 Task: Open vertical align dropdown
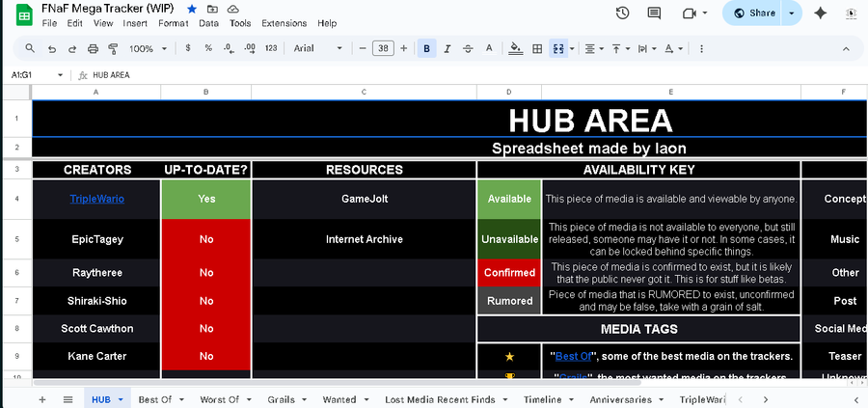(x=620, y=49)
